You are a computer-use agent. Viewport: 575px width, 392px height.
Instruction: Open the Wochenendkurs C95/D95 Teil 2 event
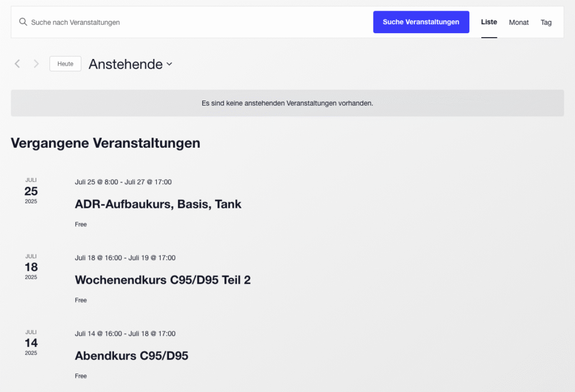click(x=162, y=280)
